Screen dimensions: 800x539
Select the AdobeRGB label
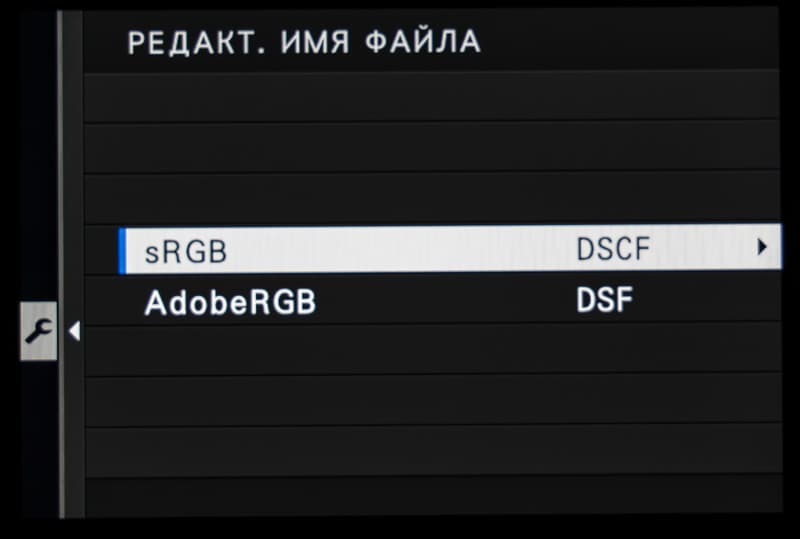[x=230, y=303]
